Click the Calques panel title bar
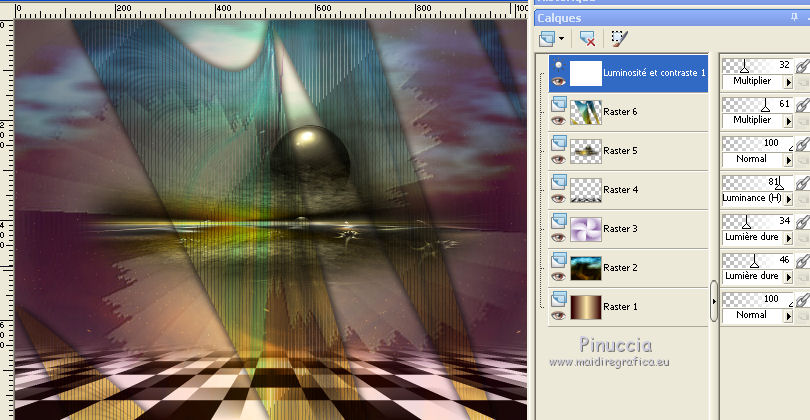The height and width of the screenshot is (420, 810). 672,18
